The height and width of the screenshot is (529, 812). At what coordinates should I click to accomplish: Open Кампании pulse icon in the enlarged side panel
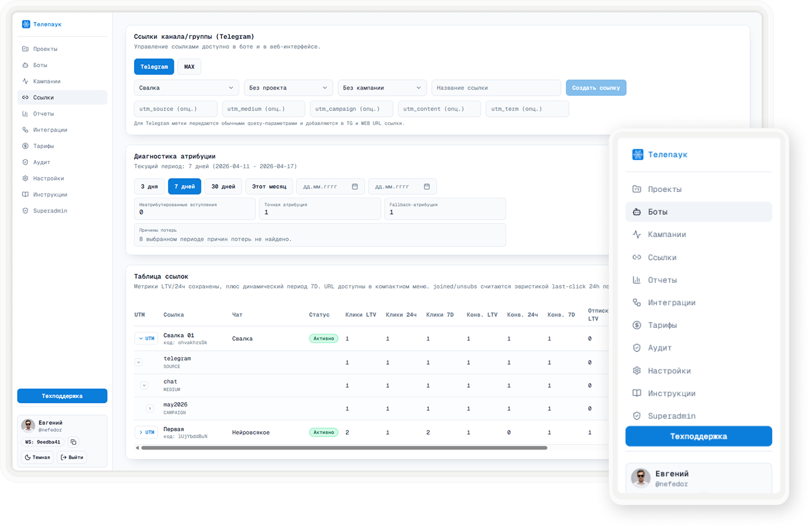(x=637, y=235)
